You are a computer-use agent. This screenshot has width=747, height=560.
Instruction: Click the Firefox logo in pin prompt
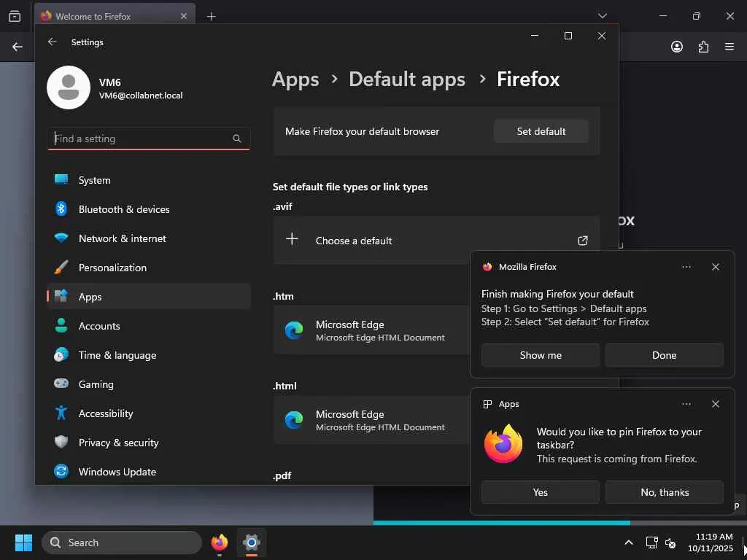(503, 444)
